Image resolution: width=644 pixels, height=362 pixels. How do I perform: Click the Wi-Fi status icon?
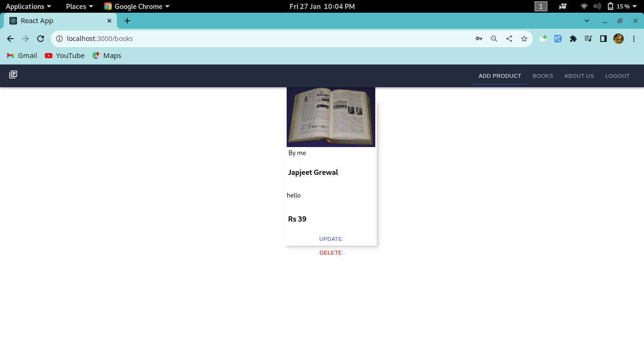click(584, 6)
